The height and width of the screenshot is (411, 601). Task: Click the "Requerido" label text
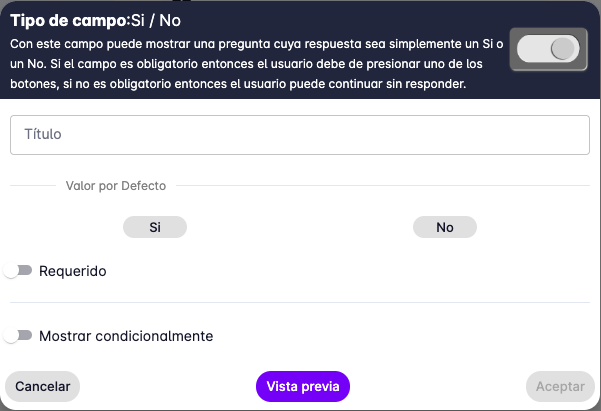[x=73, y=271]
